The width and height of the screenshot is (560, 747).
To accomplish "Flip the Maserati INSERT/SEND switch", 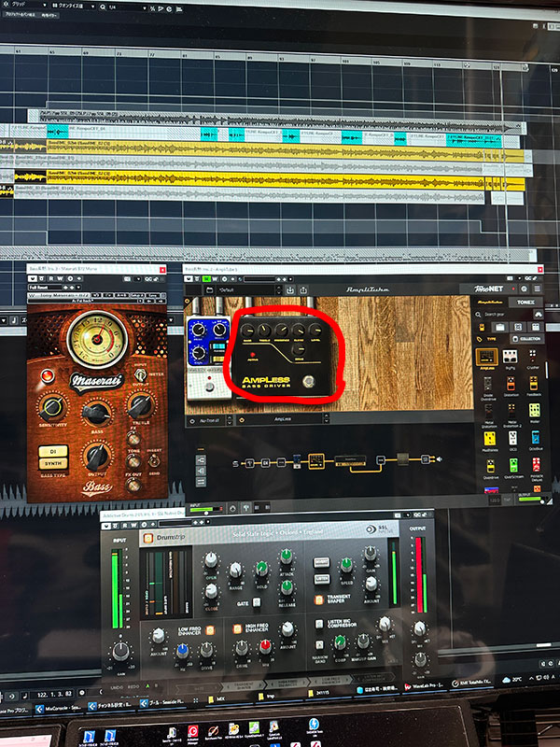I will tap(154, 460).
